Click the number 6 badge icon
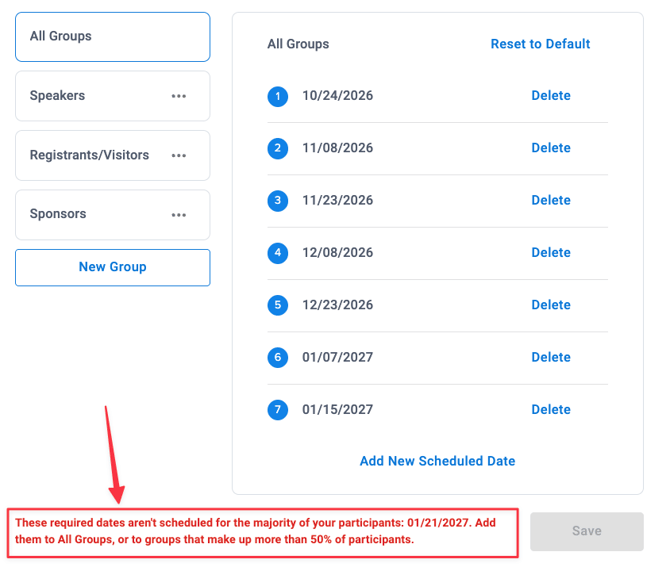 [x=278, y=357]
